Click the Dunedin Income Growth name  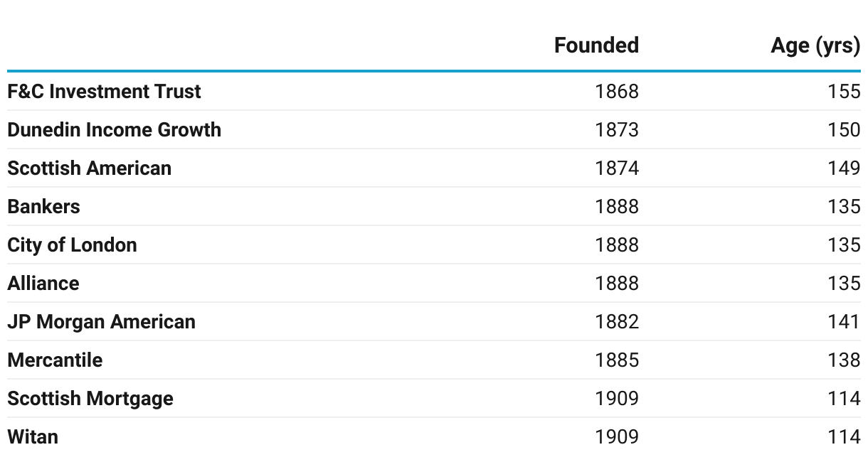coord(114,130)
